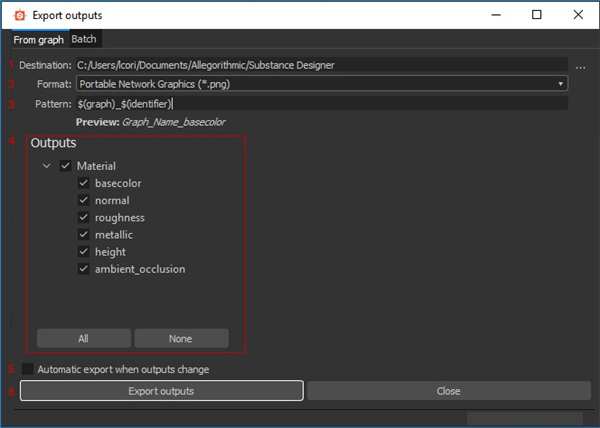This screenshot has height=428, width=600.
Task: Uncheck ambient_occlusion output
Action: point(84,268)
